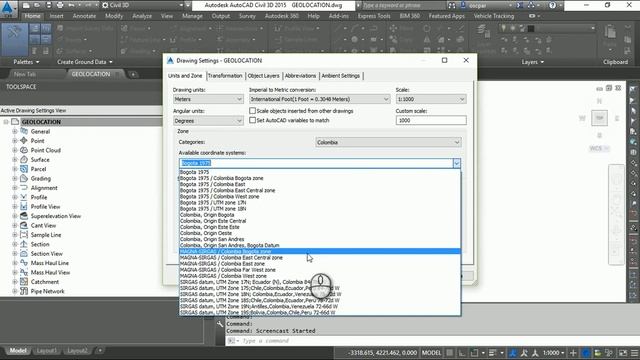Select Bogota 1975 / UTM zone 18N
This screenshot has width=640, height=360.
click(x=320, y=209)
